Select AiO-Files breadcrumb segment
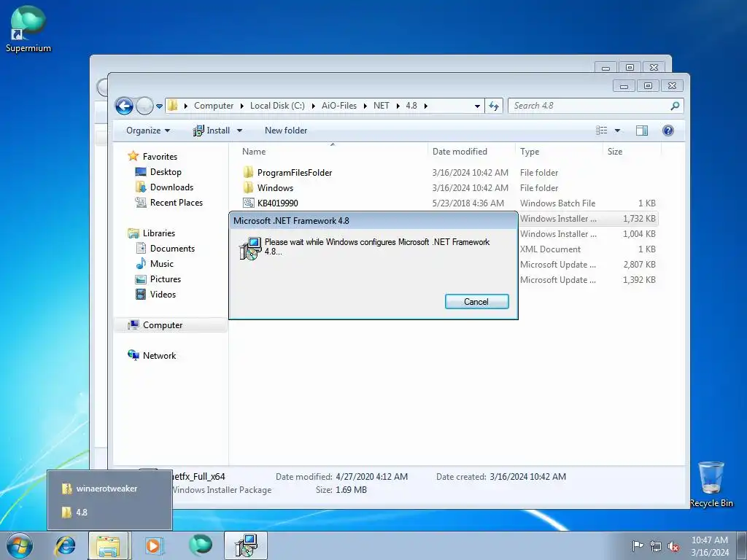 338,106
